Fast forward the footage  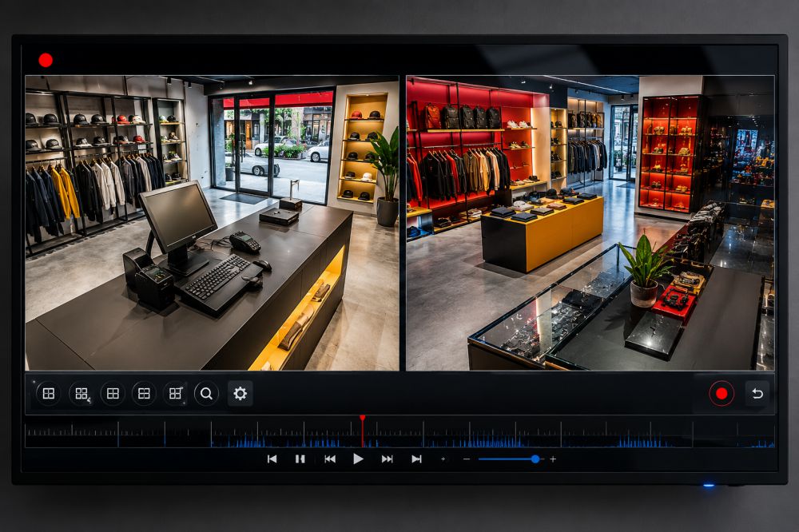(x=388, y=459)
